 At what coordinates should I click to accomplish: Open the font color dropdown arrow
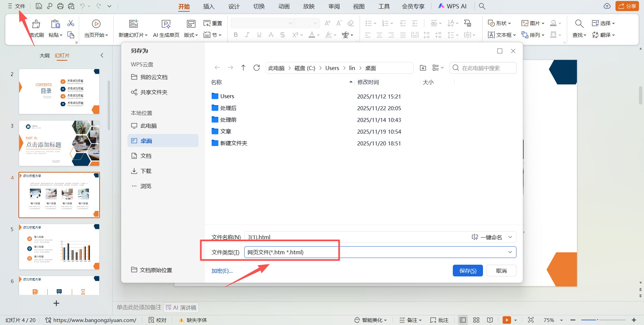(x=318, y=35)
